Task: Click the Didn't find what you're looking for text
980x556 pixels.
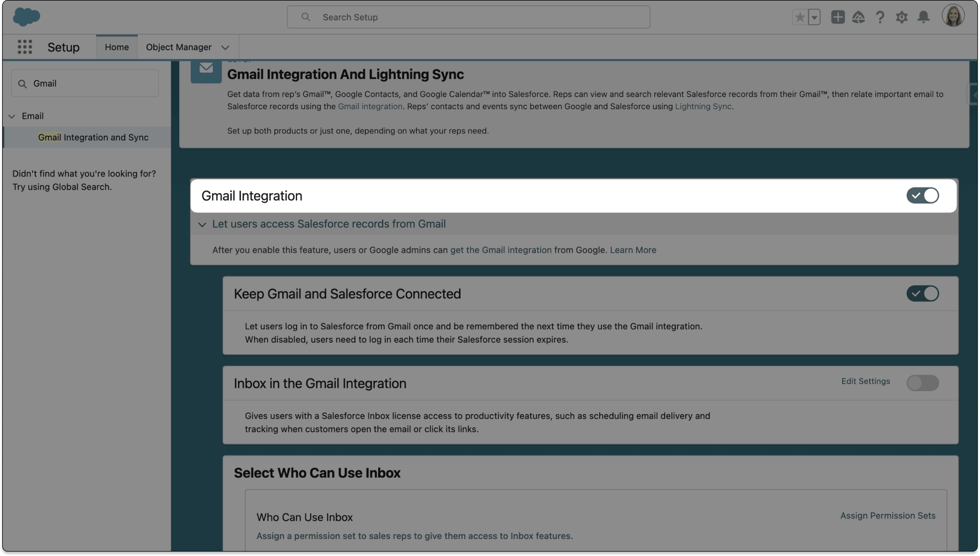Action: [x=84, y=174]
